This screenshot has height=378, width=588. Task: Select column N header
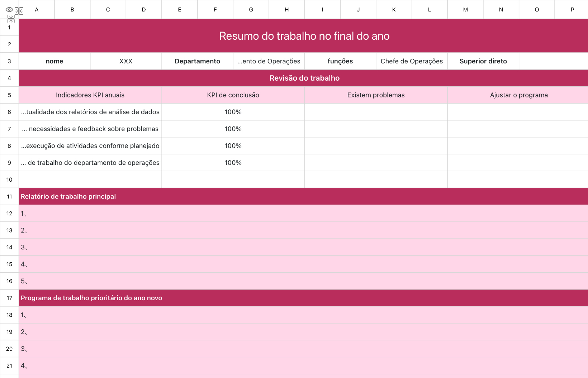coord(501,10)
